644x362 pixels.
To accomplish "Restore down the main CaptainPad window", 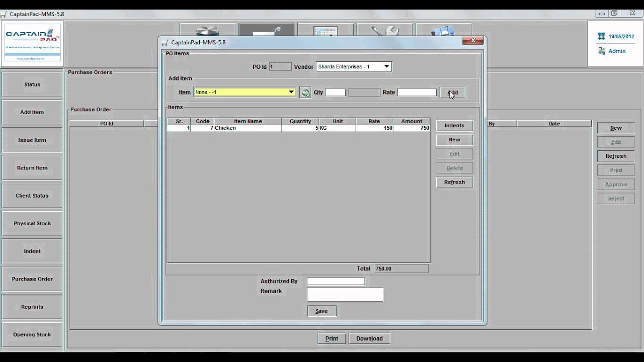I will [614, 14].
